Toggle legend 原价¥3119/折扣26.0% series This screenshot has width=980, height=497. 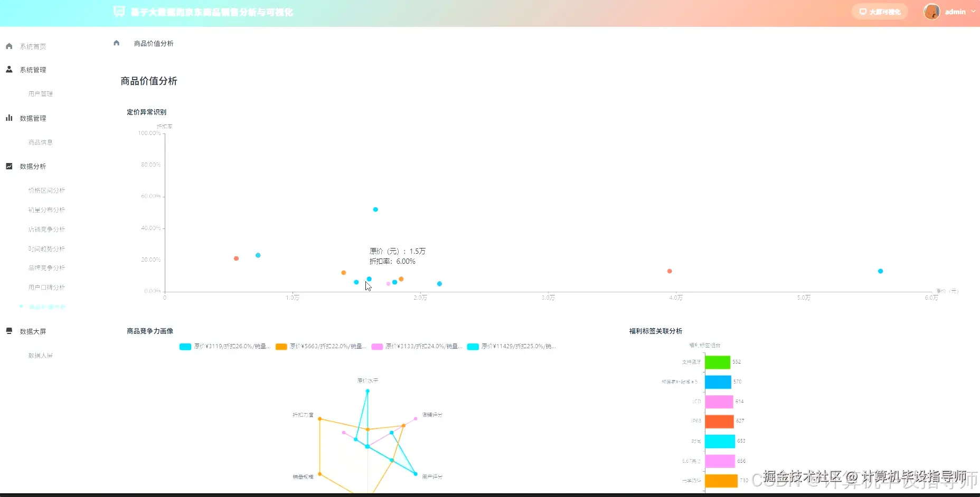click(x=225, y=347)
